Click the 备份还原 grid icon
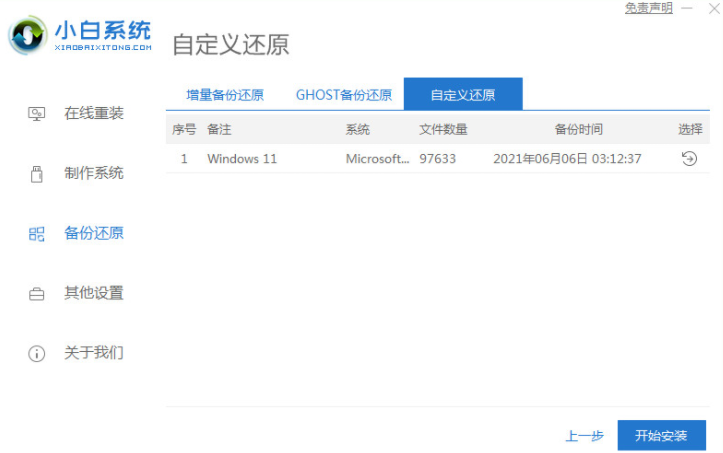This screenshot has width=723, height=453. 36,234
